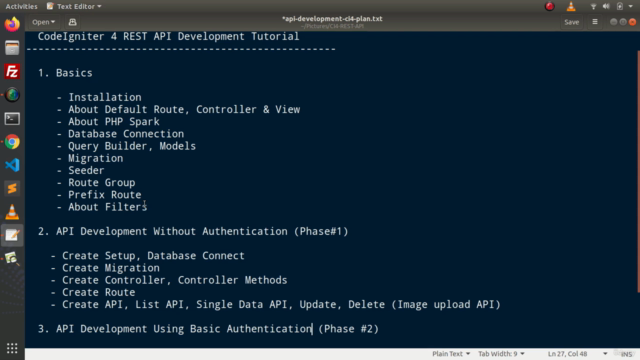The width and height of the screenshot is (640, 360).
Task: Open VLC media player dock icon
Action: coord(12,212)
